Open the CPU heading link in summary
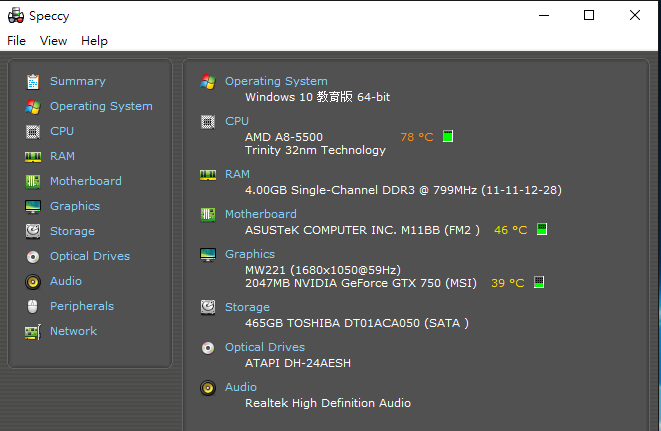Viewport: 661px width, 431px height. (x=237, y=121)
